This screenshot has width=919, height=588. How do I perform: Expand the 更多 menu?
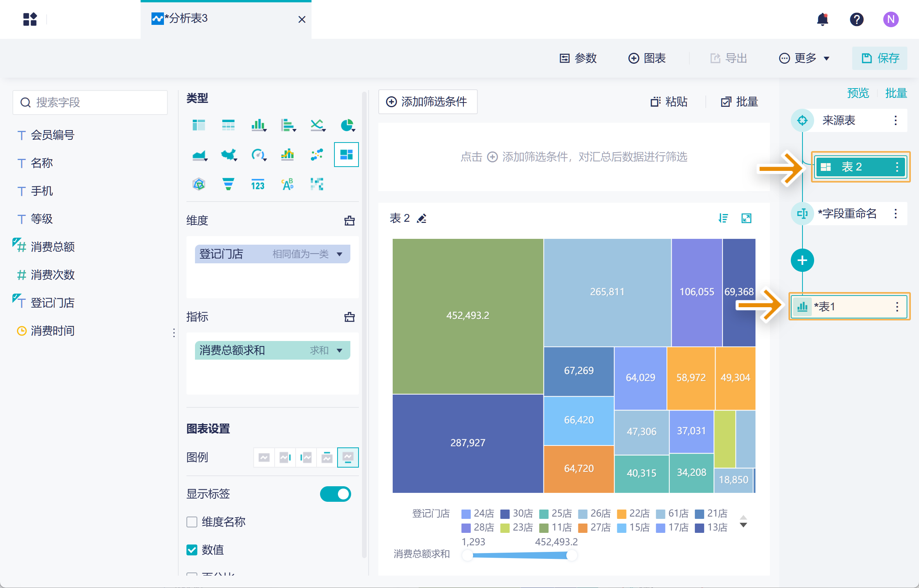pyautogui.click(x=804, y=58)
